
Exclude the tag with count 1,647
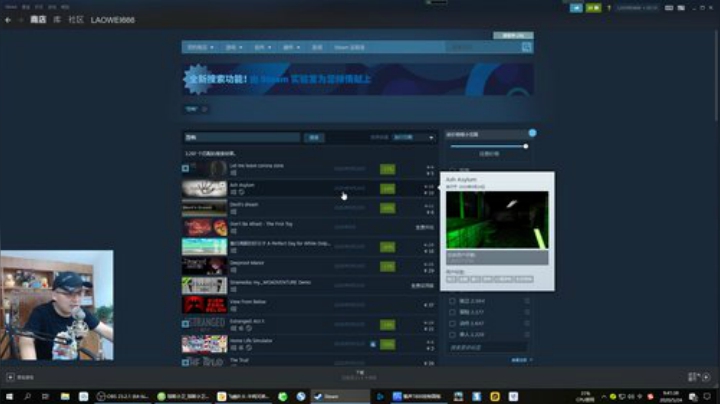pos(527,323)
